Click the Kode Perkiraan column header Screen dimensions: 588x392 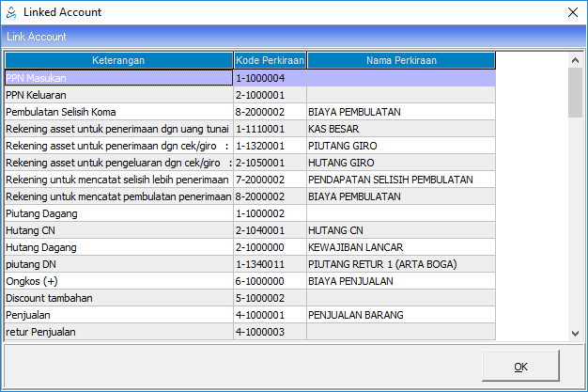(270, 60)
